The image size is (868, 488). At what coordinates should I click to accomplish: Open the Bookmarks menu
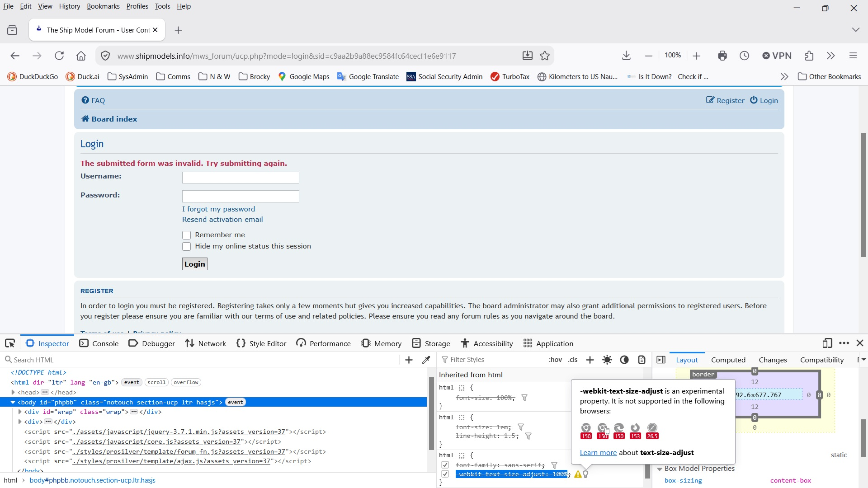[x=103, y=6]
